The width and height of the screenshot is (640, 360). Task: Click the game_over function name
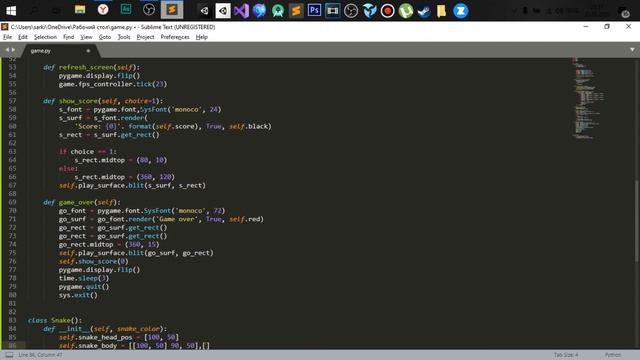point(76,202)
